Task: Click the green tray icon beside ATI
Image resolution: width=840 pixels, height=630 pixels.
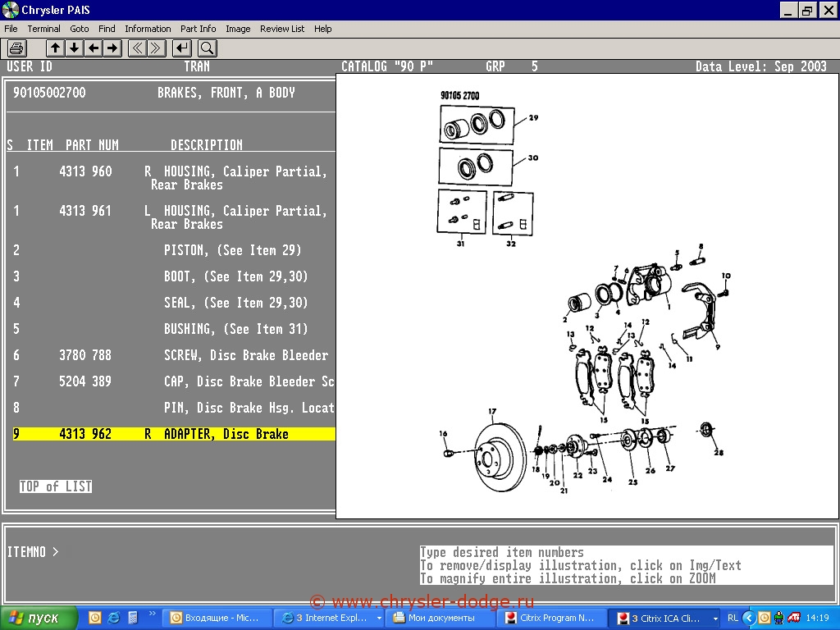Action: [779, 618]
